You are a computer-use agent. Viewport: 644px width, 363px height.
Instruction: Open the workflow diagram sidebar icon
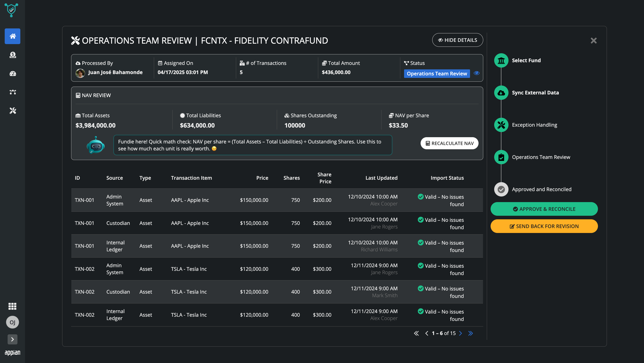(13, 92)
